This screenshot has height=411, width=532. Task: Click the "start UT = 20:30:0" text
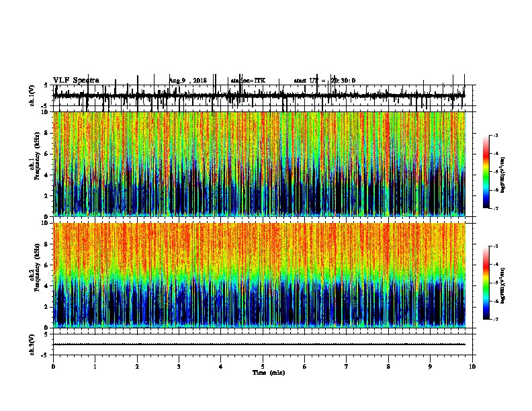pos(324,81)
